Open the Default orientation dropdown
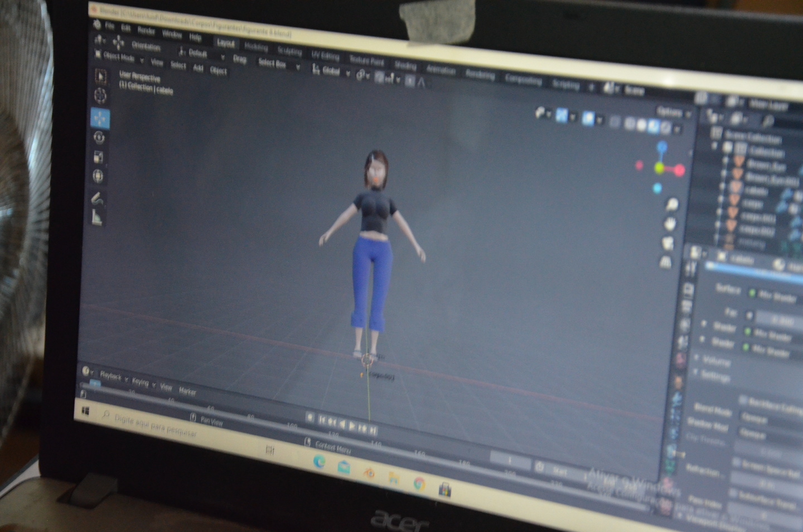The height and width of the screenshot is (532, 803). (201, 54)
